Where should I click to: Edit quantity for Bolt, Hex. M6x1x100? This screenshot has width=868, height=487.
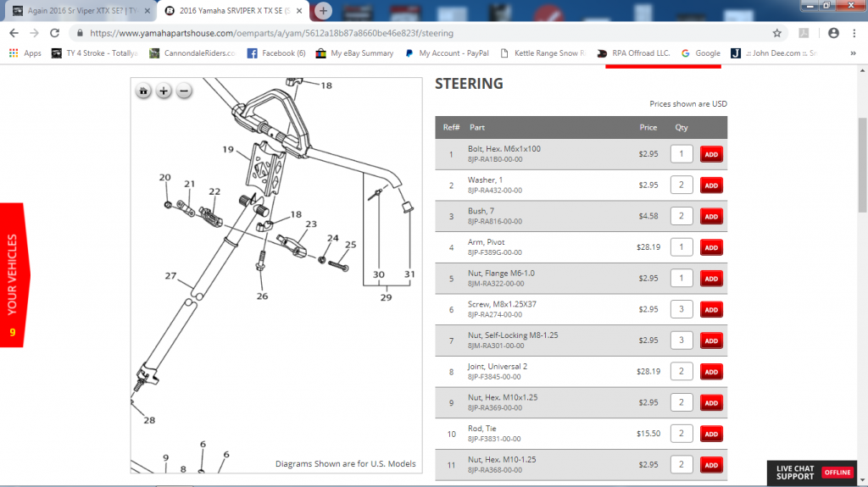click(682, 154)
